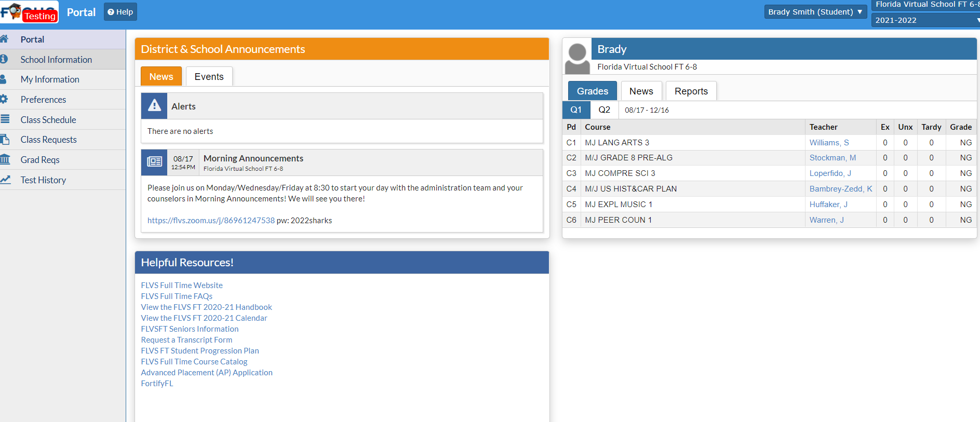Viewport: 980px width, 422px height.
Task: Click the Class Schedule list icon
Action: point(5,119)
